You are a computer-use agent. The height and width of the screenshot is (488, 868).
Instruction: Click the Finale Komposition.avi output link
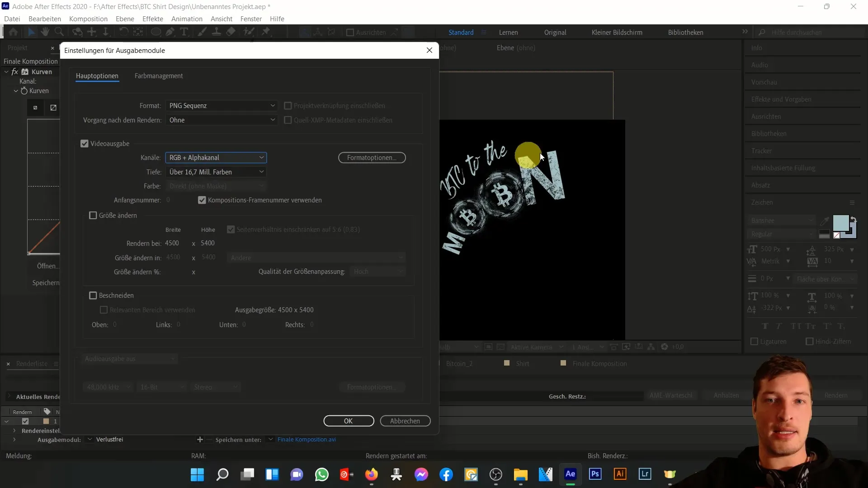pos(307,440)
